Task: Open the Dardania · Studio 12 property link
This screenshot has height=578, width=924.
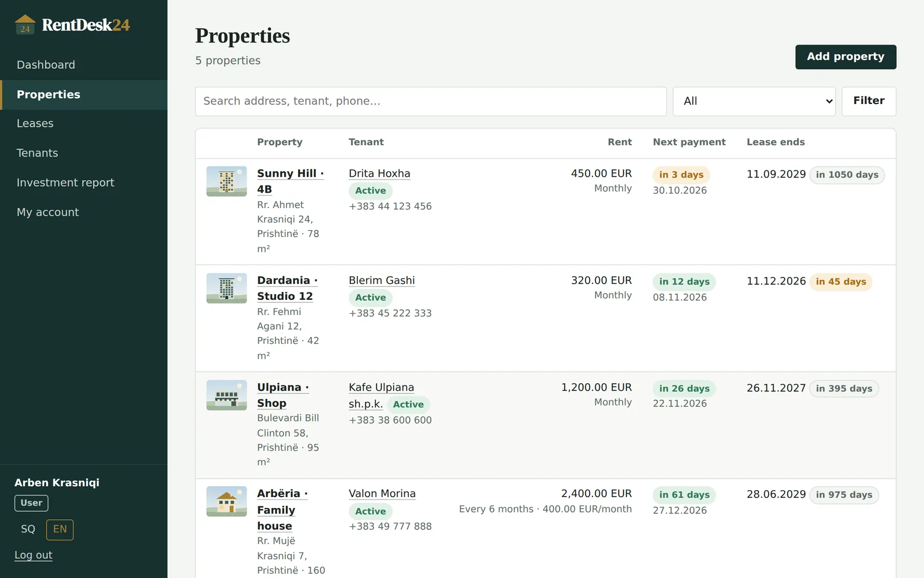Action: click(288, 288)
